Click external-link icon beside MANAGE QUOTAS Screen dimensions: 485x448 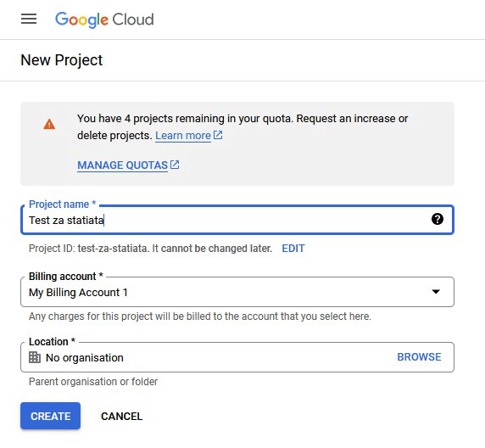tap(175, 165)
